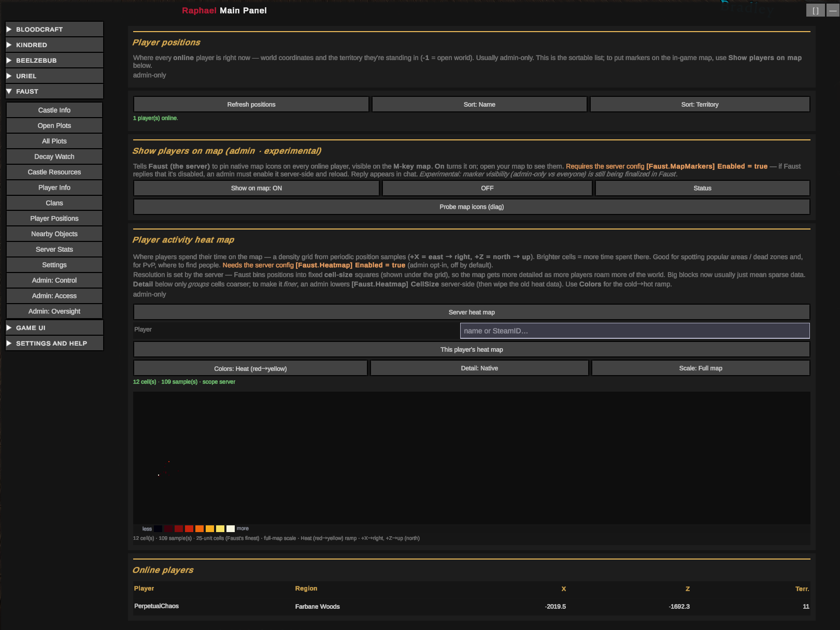Collapse the FAUST section
Viewport: 840px width, 630px height.
[x=54, y=91]
